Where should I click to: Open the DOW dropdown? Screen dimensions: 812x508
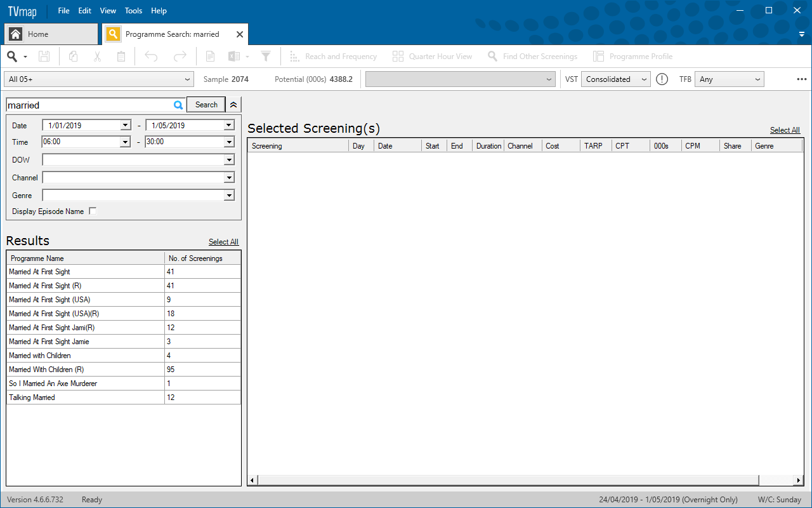pyautogui.click(x=228, y=159)
